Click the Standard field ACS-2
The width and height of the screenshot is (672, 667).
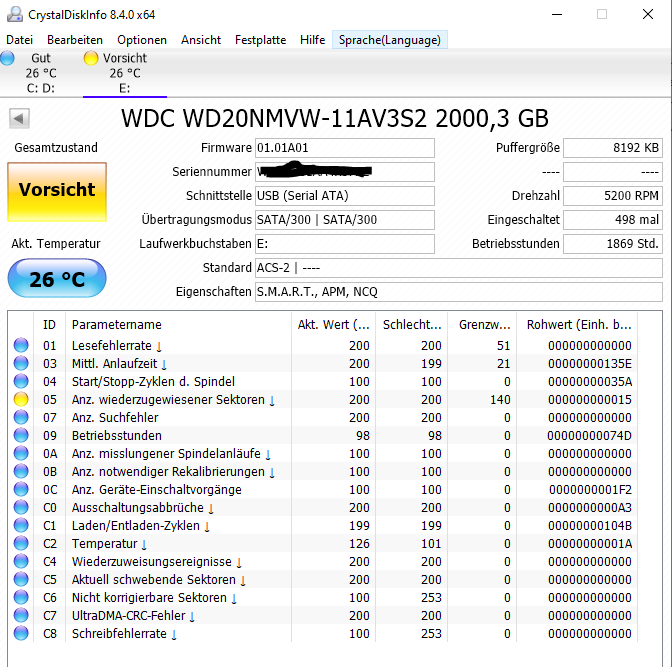click(x=459, y=268)
